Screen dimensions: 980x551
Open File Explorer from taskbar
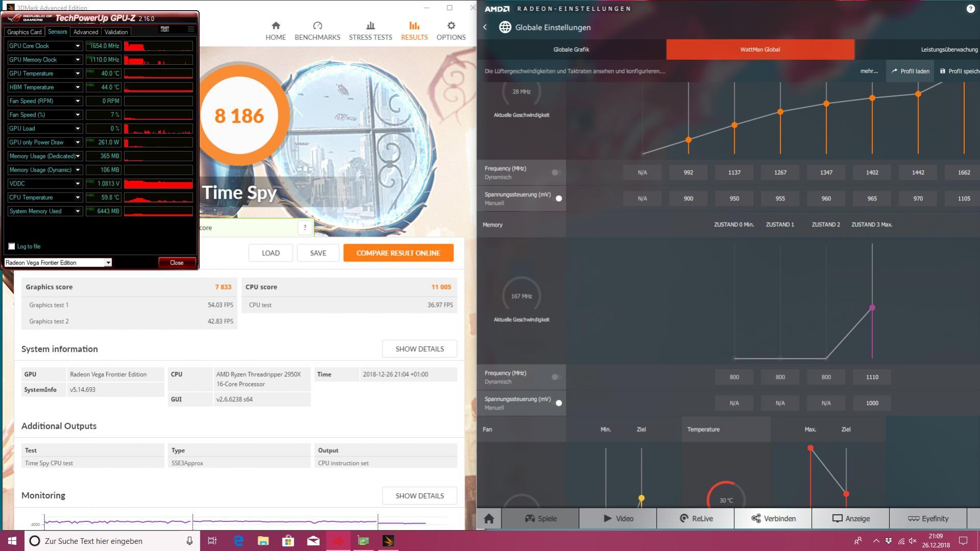263,541
